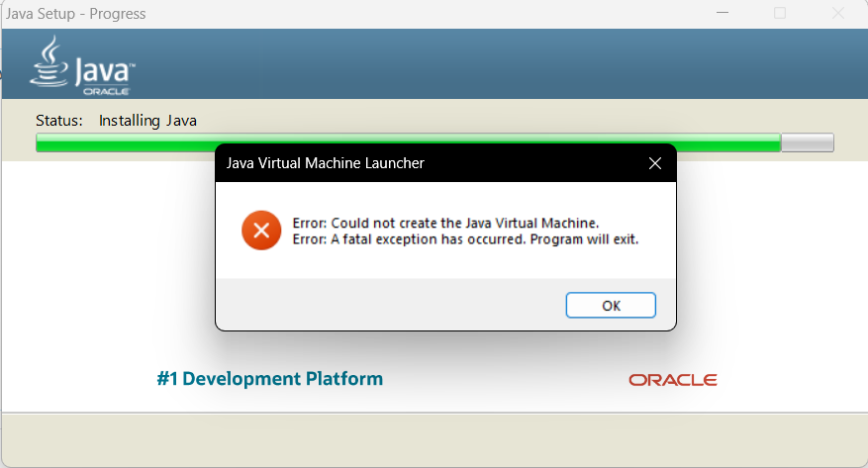Maximize the Java Setup window
This screenshot has width=868, height=468.
point(780,13)
